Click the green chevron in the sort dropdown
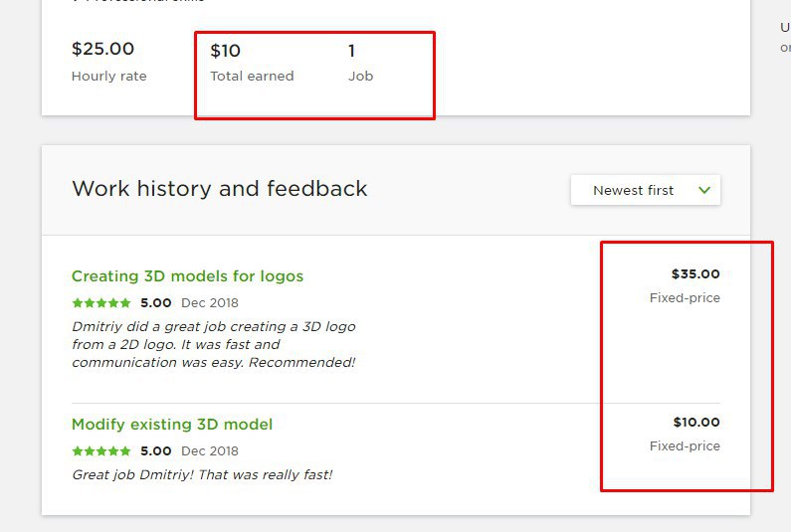This screenshot has width=791, height=532. tap(704, 190)
